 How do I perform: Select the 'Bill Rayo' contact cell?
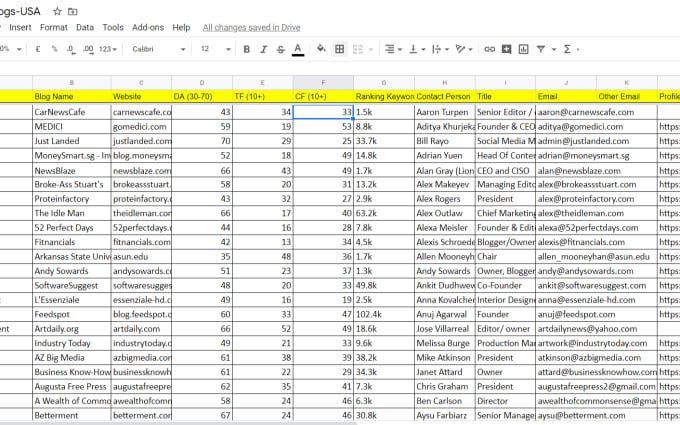[x=445, y=141]
